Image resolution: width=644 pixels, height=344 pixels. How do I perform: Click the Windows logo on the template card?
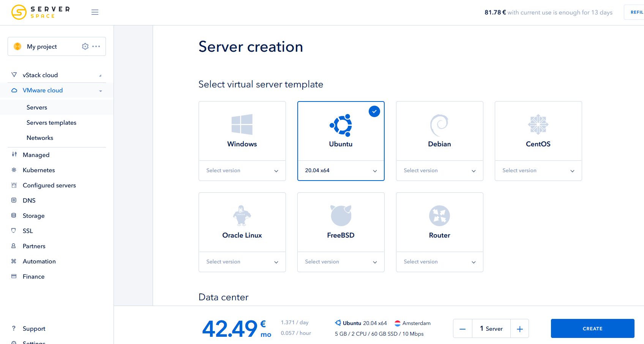242,125
